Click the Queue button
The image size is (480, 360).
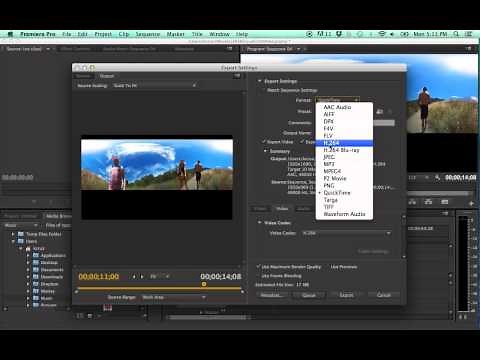click(x=309, y=295)
